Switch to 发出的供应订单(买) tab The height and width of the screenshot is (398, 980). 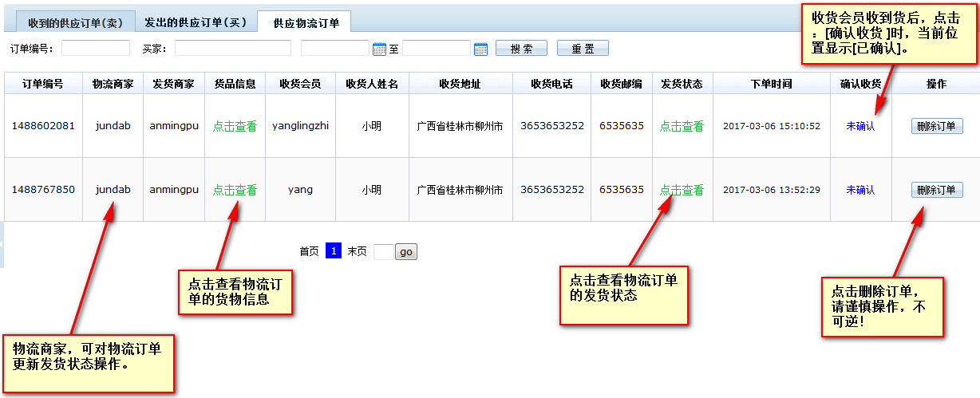point(195,23)
